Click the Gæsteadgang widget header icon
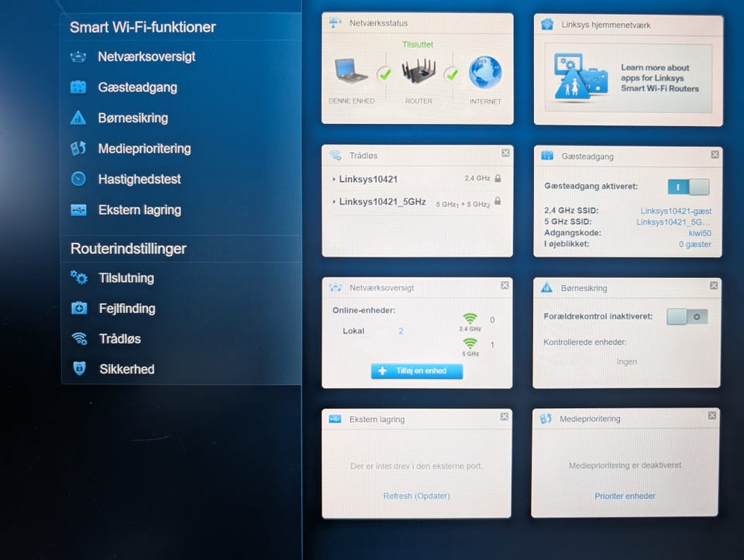 pos(547,156)
